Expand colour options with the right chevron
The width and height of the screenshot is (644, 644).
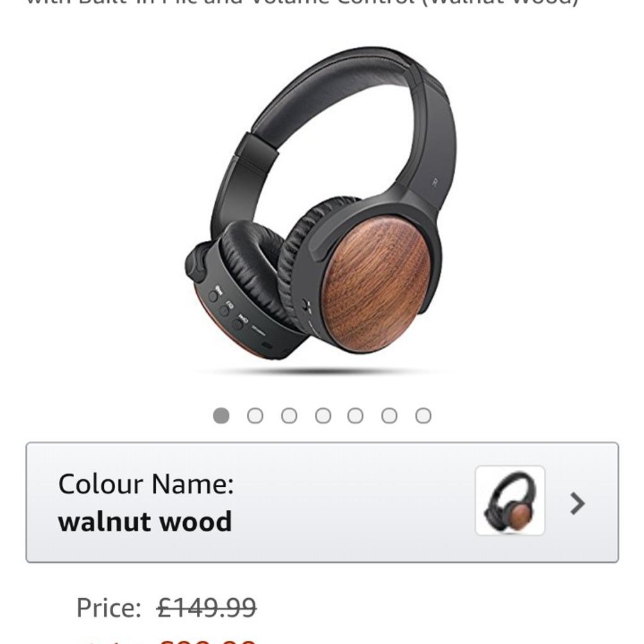pyautogui.click(x=577, y=503)
